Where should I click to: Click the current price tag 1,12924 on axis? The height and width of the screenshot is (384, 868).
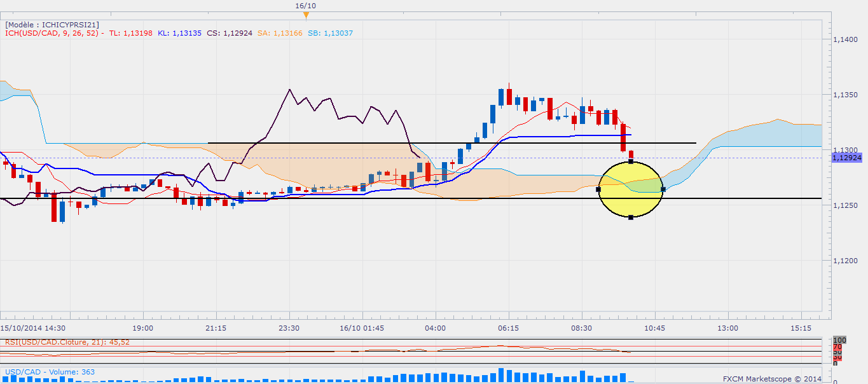(x=846, y=157)
